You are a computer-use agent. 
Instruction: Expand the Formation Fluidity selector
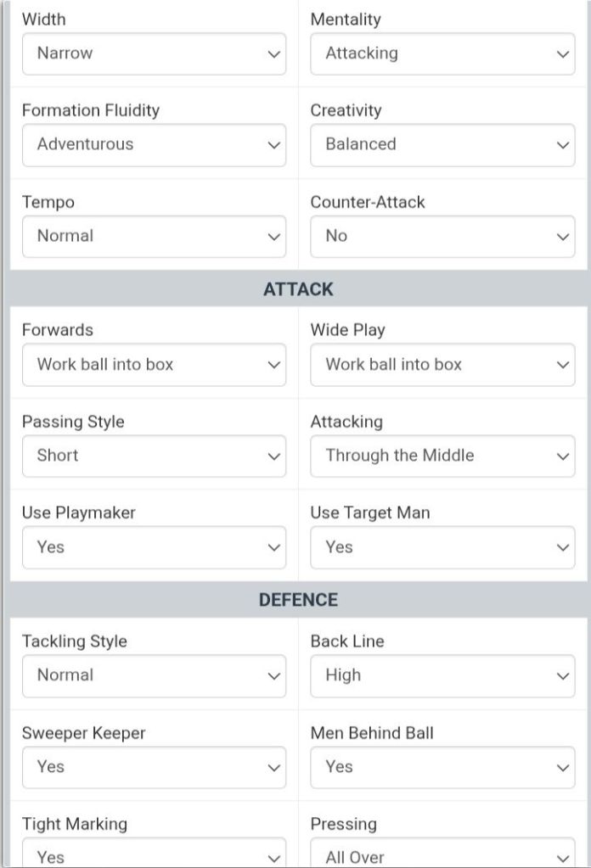[x=154, y=144]
